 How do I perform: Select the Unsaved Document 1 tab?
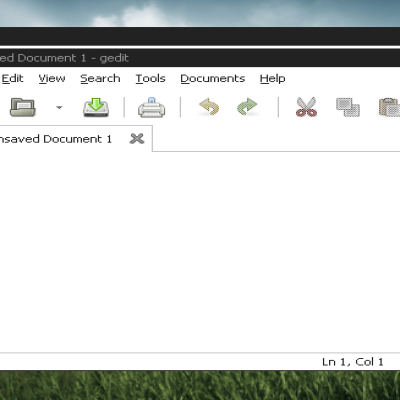(x=55, y=139)
